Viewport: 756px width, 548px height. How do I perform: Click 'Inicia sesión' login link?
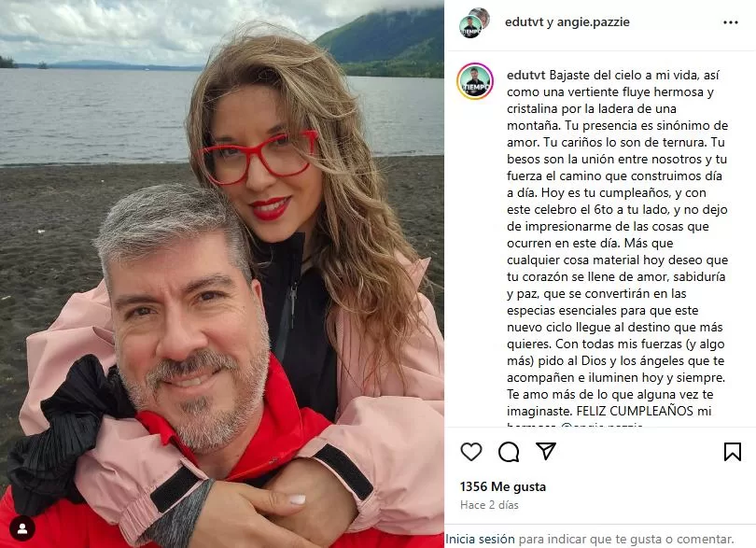pos(480,539)
